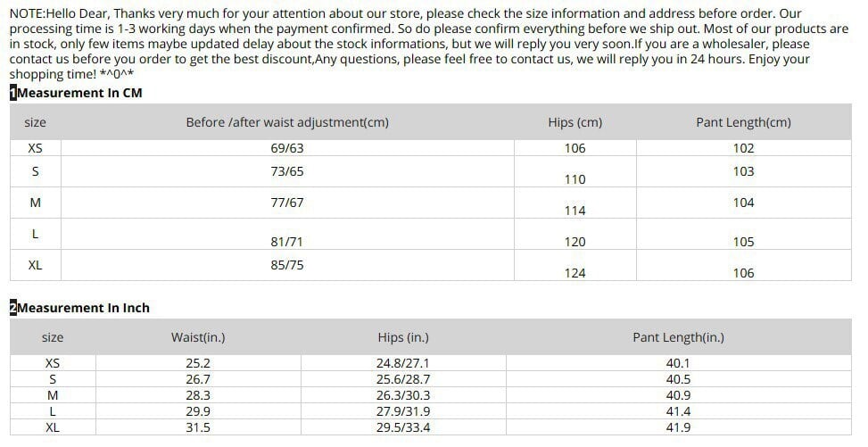This screenshot has width=868, height=447.
Task: Click the 120 hips value for size L
Action: tap(575, 242)
